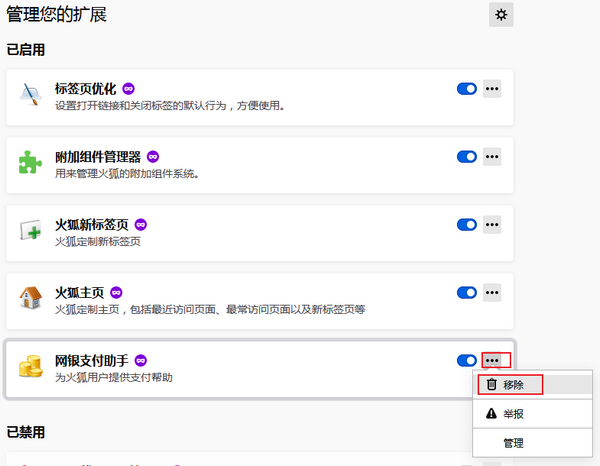Click the 附加组件管理器 extension title
Image resolution: width=600 pixels, height=466 pixels.
pyautogui.click(x=98, y=156)
